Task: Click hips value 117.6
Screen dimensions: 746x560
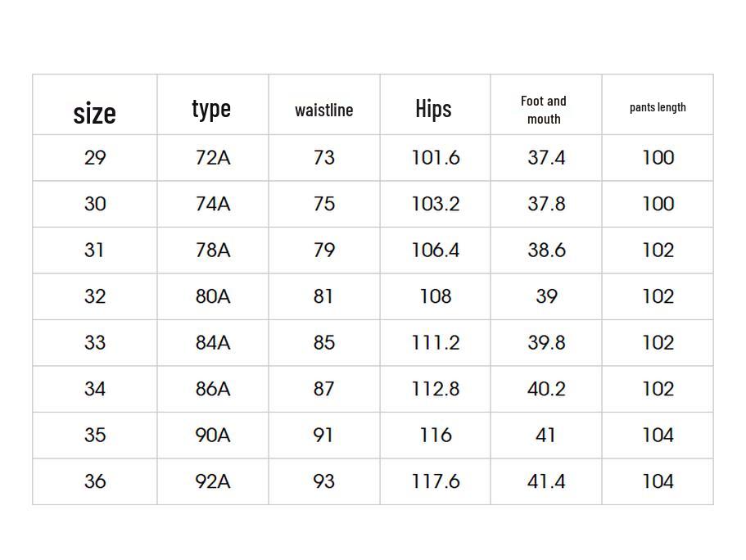Action: tap(435, 481)
